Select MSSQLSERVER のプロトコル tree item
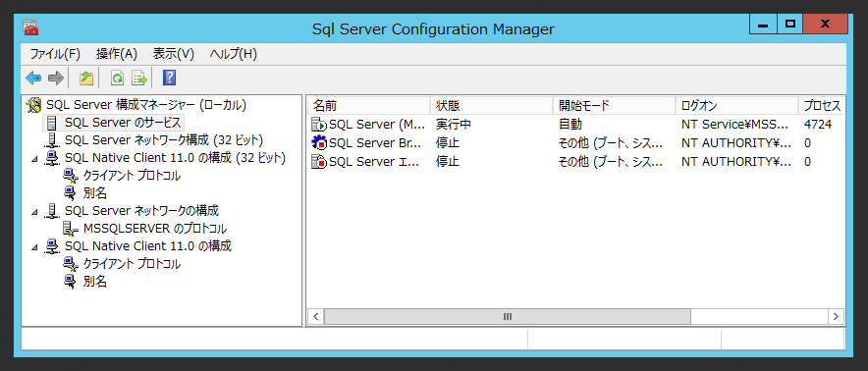Viewport: 868px width, 371px height. pos(154,229)
